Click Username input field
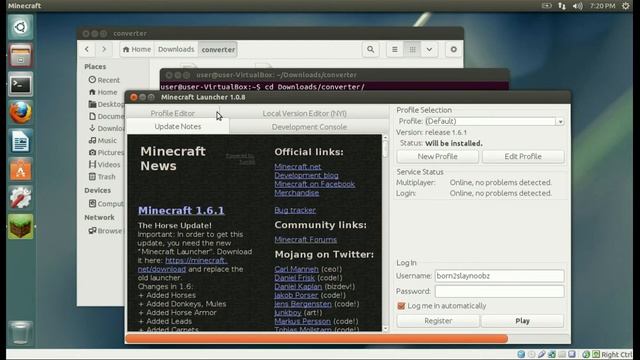 click(500, 276)
